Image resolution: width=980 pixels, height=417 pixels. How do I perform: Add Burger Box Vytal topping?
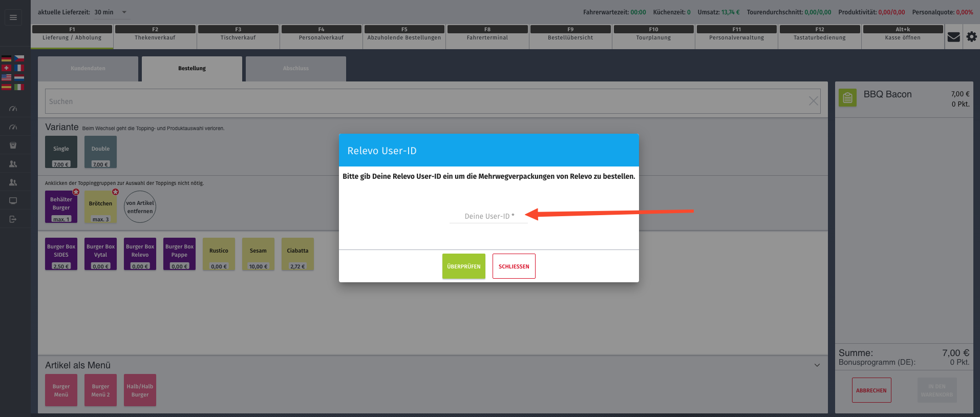tap(100, 254)
